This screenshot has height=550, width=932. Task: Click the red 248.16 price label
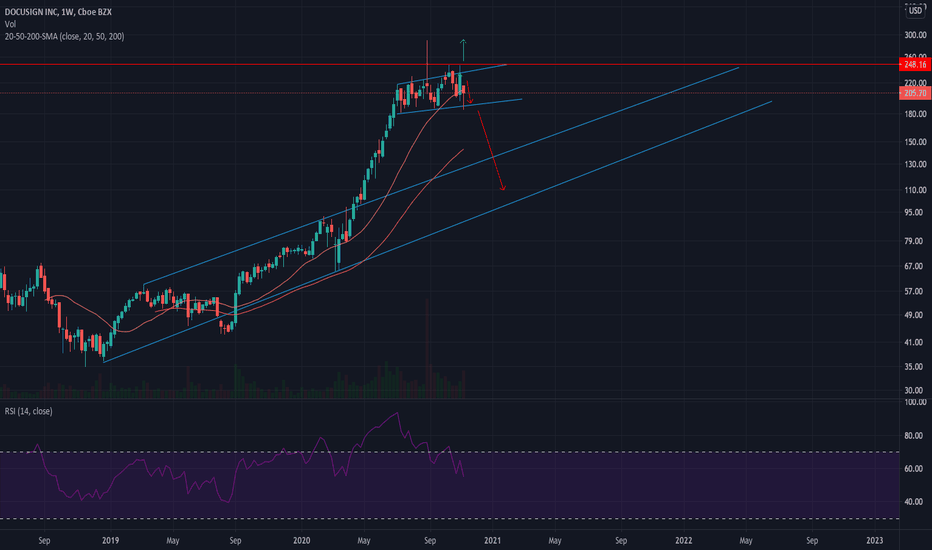[x=915, y=64]
